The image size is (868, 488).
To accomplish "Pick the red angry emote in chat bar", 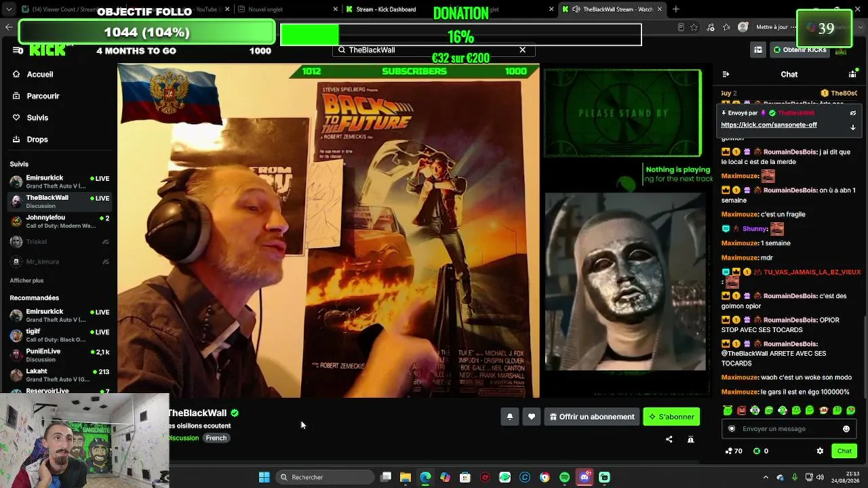I will 741,410.
